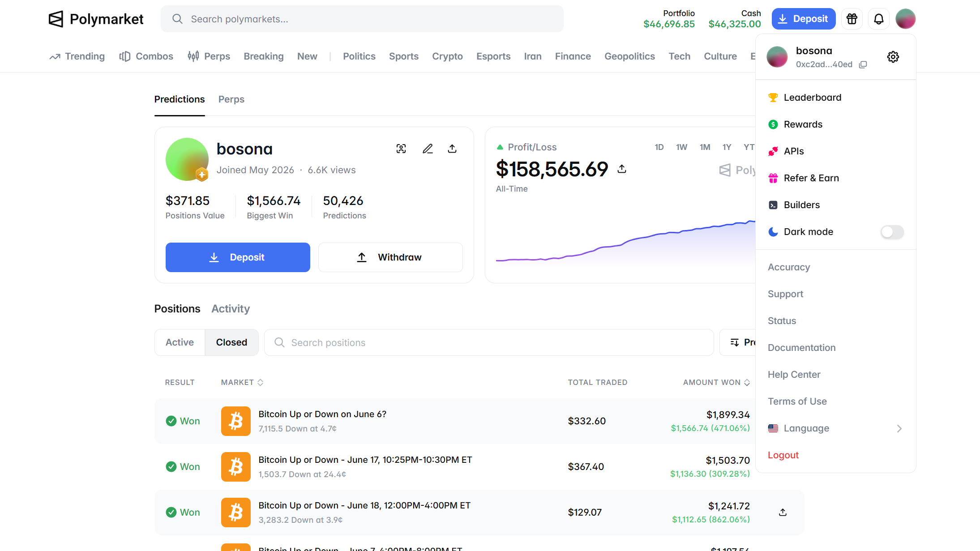Click Bitcoin icon for June 17 market
This screenshot has height=551, width=980.
coord(236,466)
